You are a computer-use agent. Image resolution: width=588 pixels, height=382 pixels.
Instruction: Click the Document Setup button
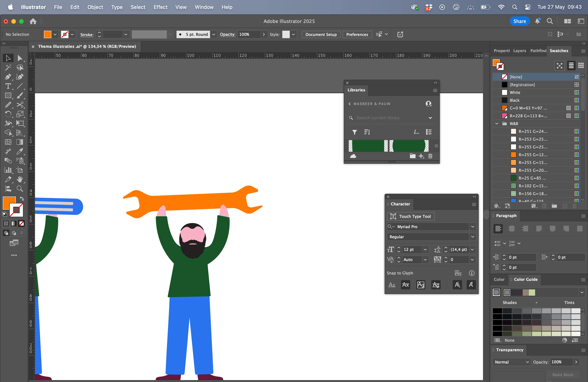321,34
